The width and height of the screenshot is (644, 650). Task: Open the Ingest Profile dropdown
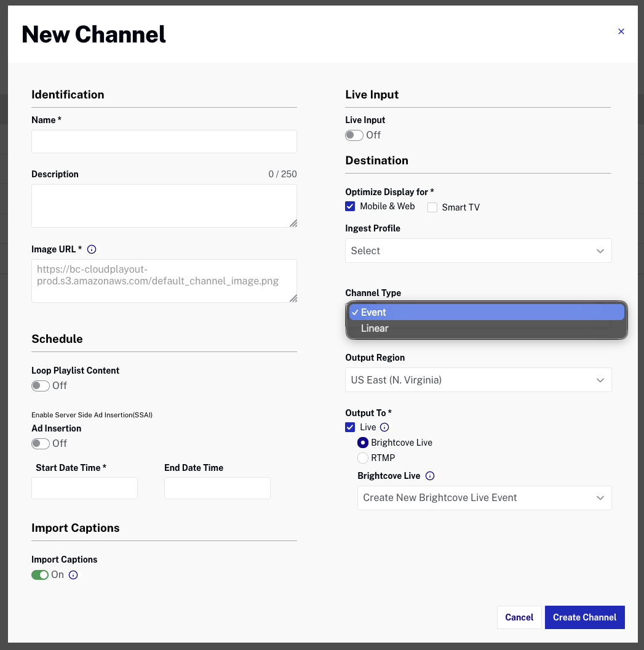coord(478,251)
